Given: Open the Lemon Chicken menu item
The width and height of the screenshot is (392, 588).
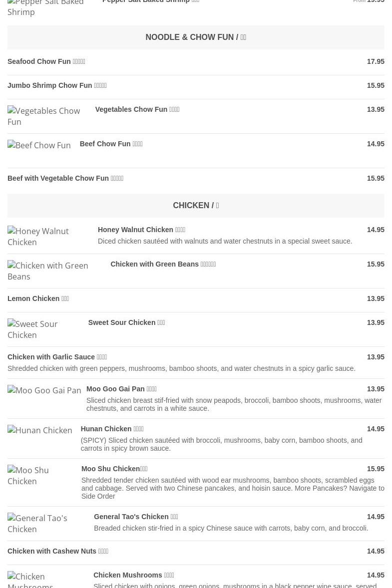Looking at the screenshot, I should point(38,298).
